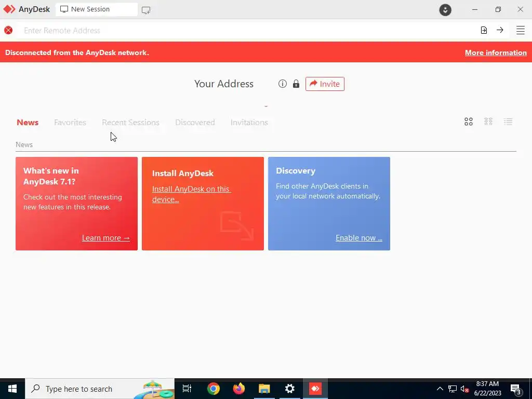The image size is (532, 399).
Task: Open the Invitations tab
Action: 249,123
